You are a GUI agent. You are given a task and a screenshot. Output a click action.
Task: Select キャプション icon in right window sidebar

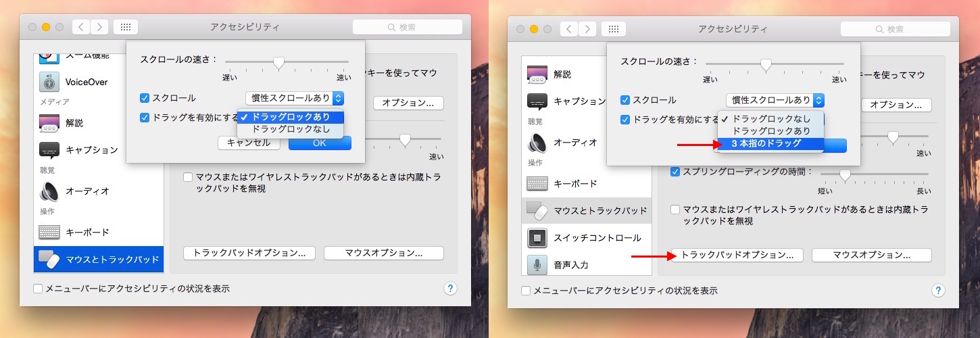tap(538, 101)
